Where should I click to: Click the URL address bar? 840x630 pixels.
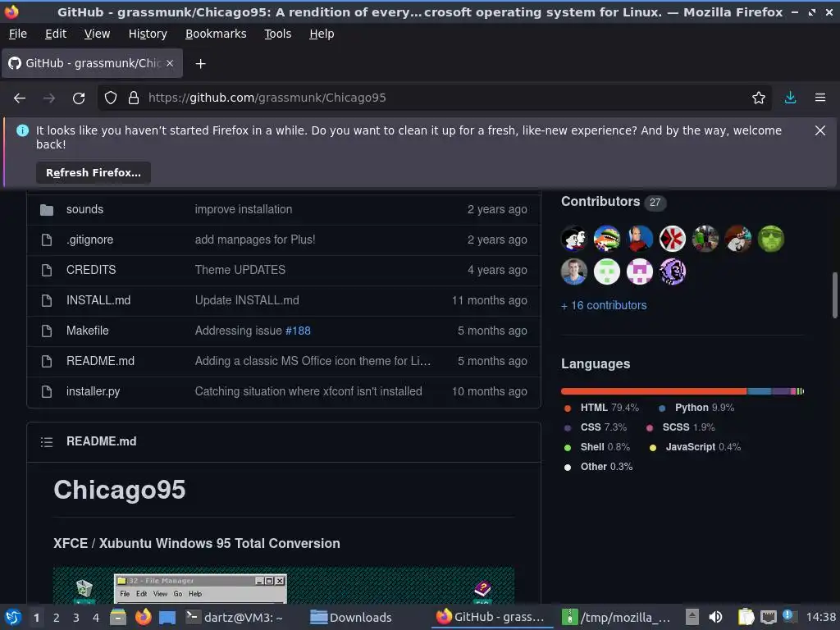(x=434, y=98)
